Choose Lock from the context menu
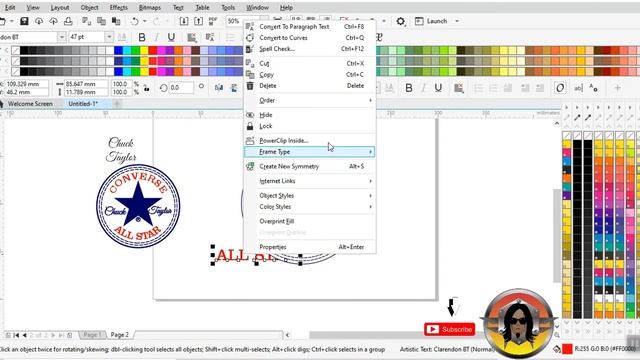The width and height of the screenshot is (640, 360). [310, 126]
